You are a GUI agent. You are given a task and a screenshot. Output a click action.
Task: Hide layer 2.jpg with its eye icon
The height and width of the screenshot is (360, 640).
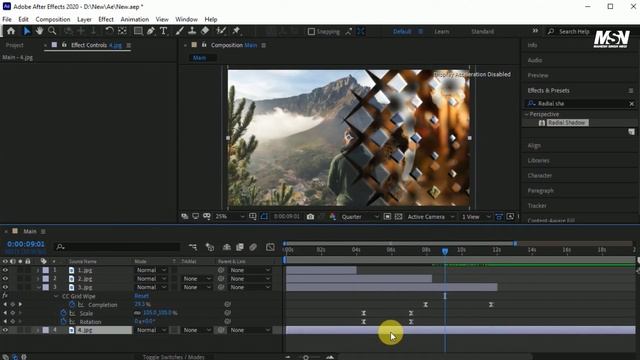coord(5,279)
